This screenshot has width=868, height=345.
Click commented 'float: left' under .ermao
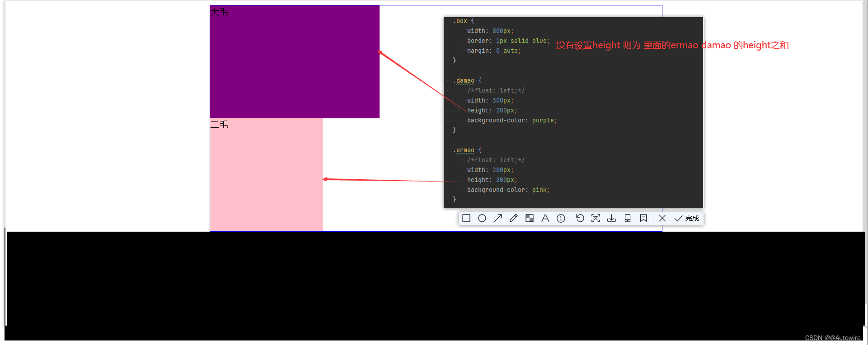496,160
